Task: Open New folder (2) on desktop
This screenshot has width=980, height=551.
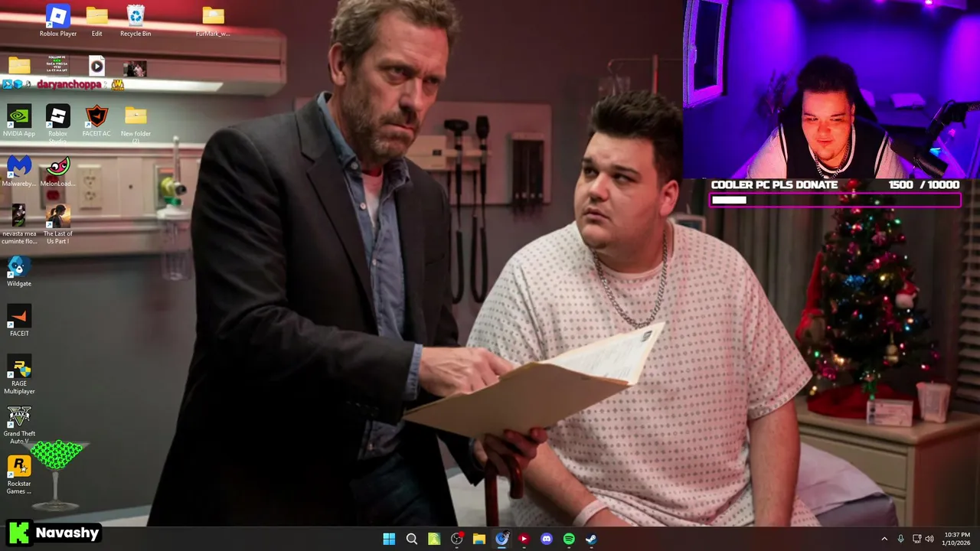Action: tap(136, 122)
